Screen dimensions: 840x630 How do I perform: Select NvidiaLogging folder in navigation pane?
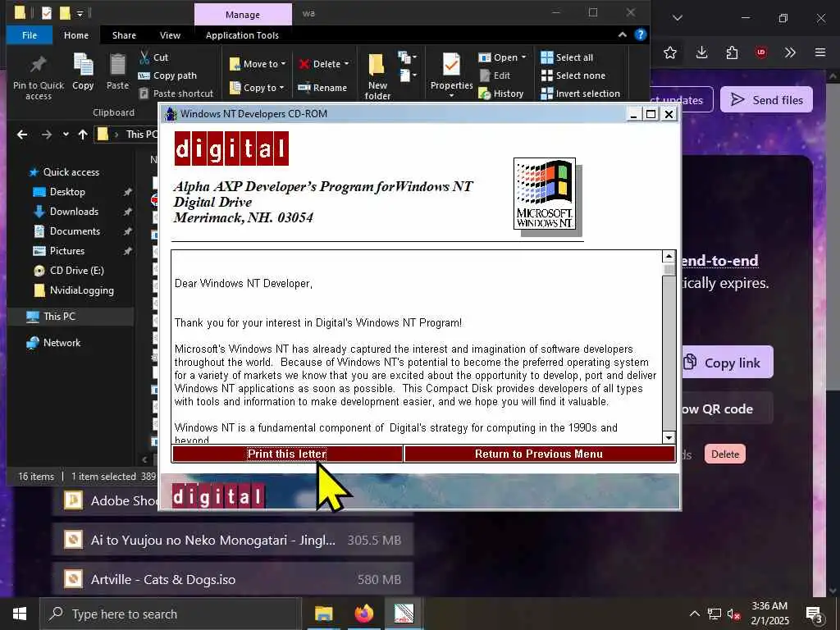[x=81, y=290]
